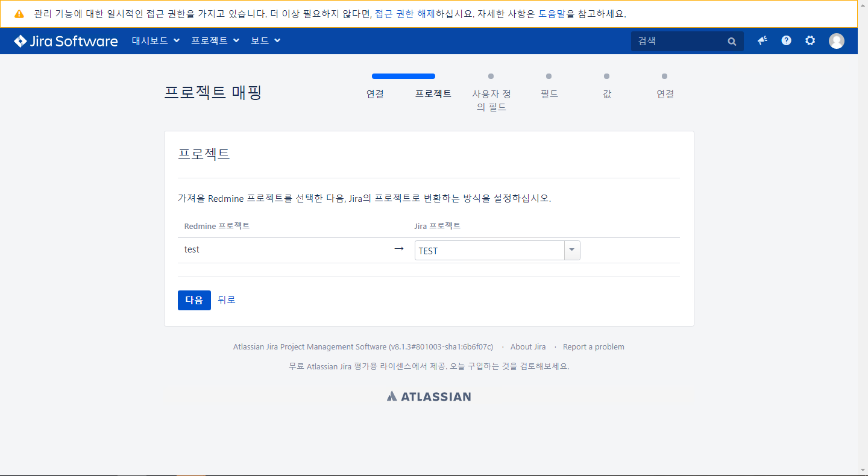The image size is (868, 476).
Task: Select the last 연결 wizard step
Action: pos(665,94)
